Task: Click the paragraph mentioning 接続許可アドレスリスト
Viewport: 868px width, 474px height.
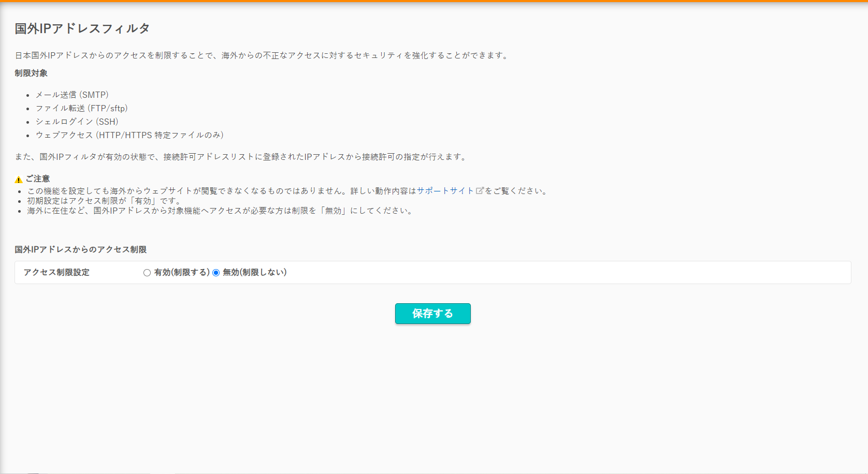Action: [x=241, y=157]
